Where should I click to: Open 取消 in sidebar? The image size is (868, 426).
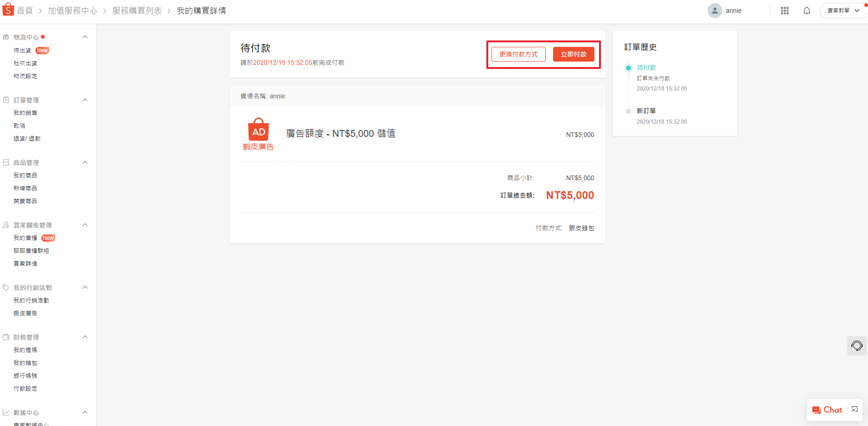pos(19,126)
